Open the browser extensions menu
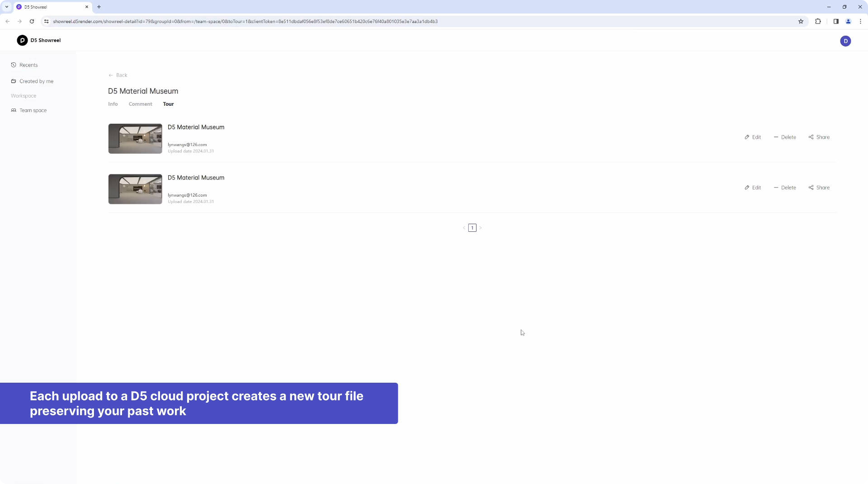The image size is (868, 484). (x=818, y=21)
